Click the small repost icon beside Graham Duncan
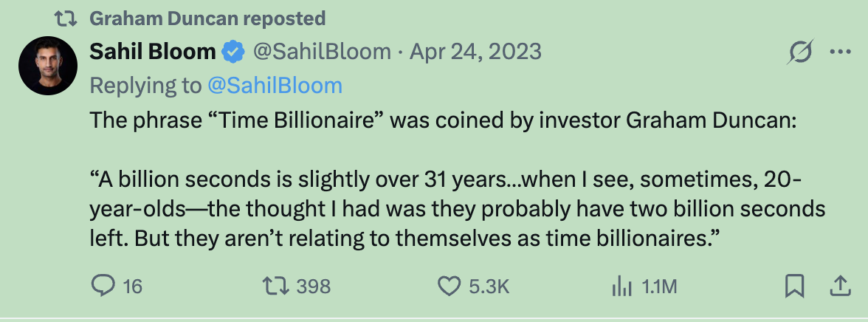The height and width of the screenshot is (322, 868). (66, 18)
